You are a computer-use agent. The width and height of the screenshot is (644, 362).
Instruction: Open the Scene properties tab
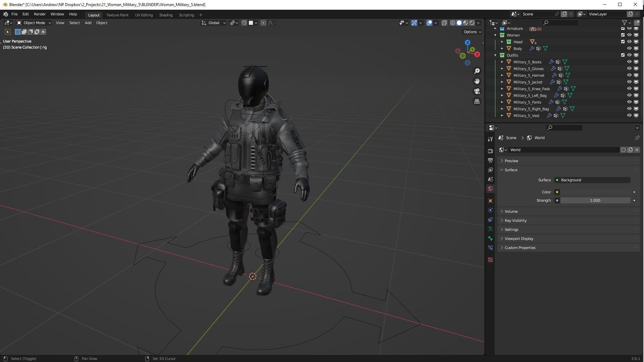tap(490, 179)
